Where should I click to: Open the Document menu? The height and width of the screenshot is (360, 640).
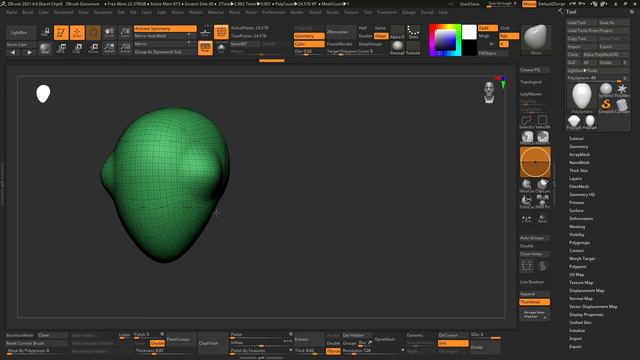(64, 13)
